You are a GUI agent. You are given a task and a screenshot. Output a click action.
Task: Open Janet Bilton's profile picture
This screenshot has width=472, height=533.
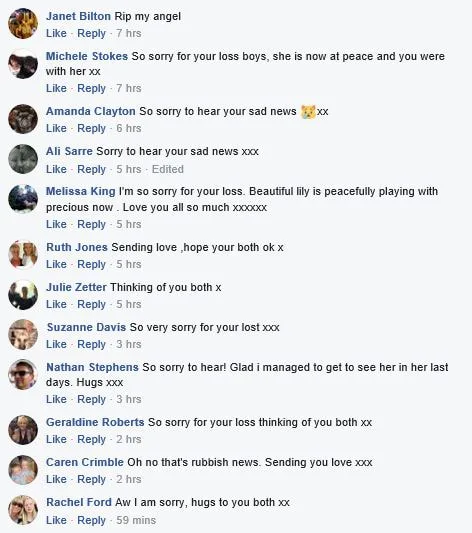[23, 24]
